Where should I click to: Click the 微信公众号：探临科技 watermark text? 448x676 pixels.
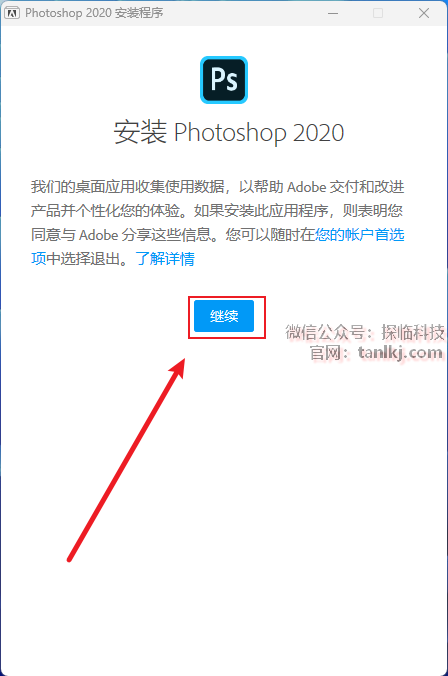click(365, 332)
